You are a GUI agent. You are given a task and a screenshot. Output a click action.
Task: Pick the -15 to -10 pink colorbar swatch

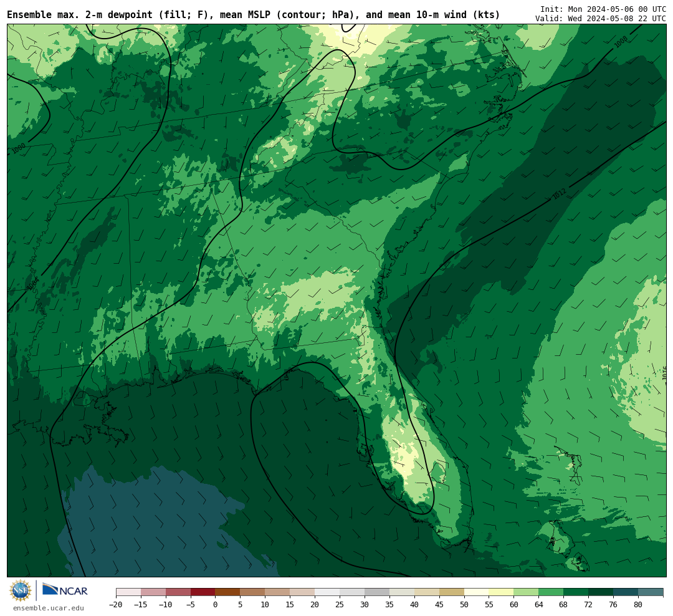153,592
